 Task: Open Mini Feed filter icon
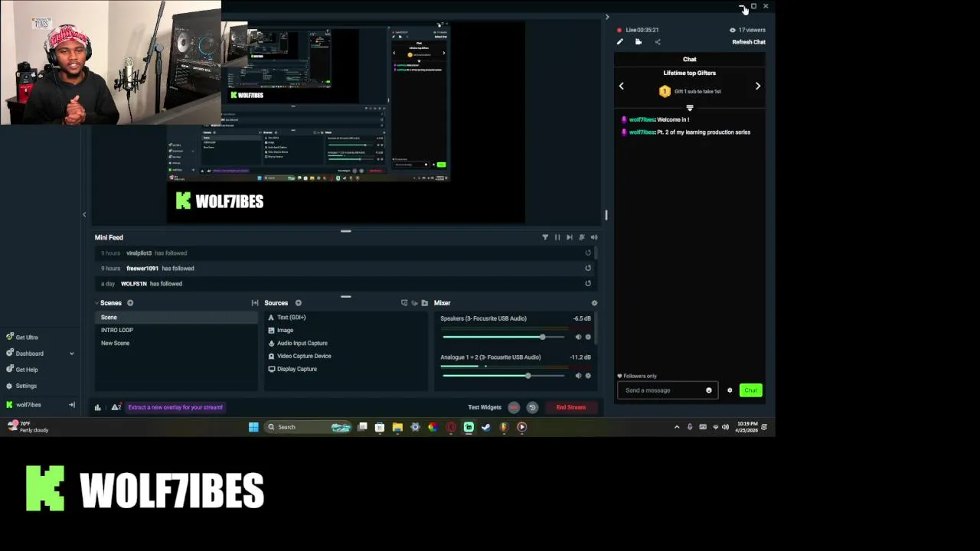(x=545, y=237)
